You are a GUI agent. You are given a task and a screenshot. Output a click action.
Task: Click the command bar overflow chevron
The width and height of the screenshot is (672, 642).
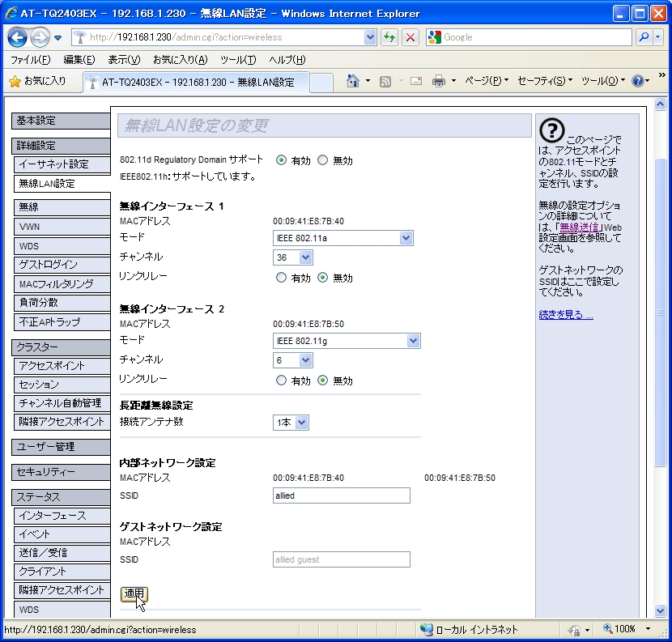pos(661,75)
